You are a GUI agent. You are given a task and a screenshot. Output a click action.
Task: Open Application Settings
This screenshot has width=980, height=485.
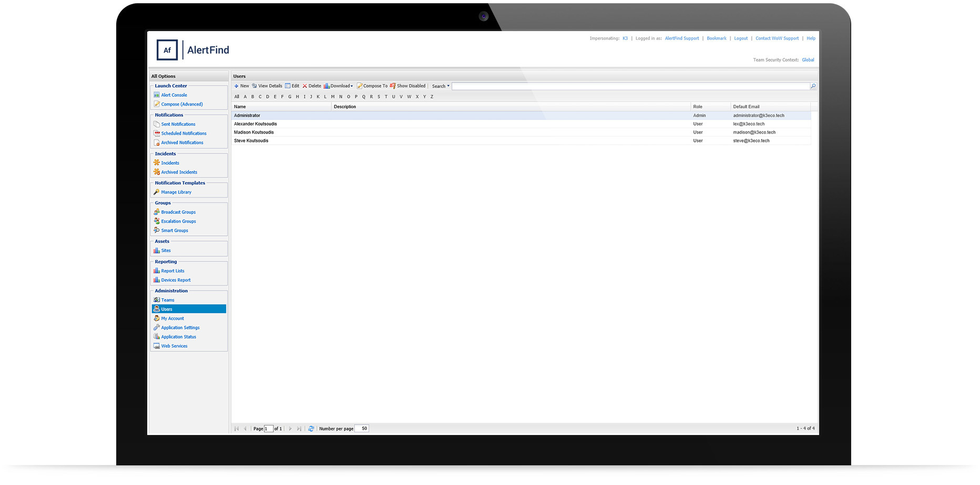click(x=180, y=328)
